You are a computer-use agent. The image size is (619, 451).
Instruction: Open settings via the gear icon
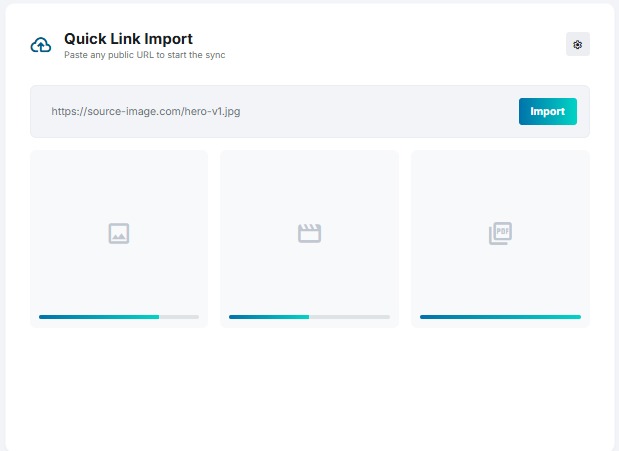tap(577, 44)
